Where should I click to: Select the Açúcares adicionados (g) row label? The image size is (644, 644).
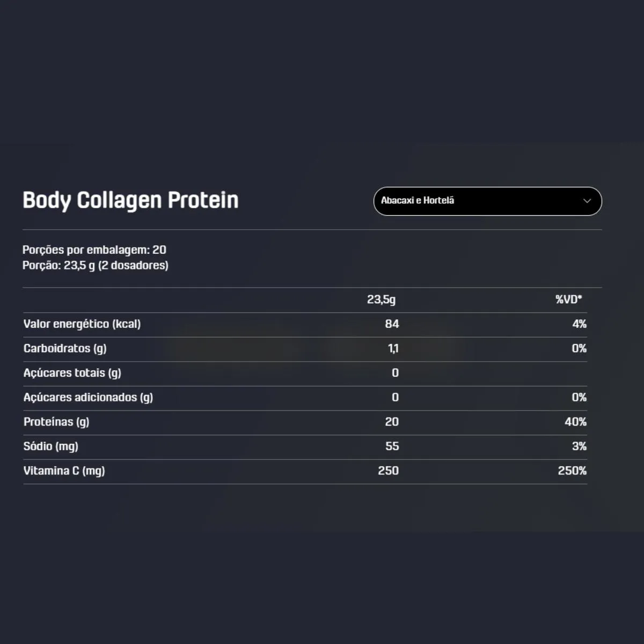coord(88,398)
